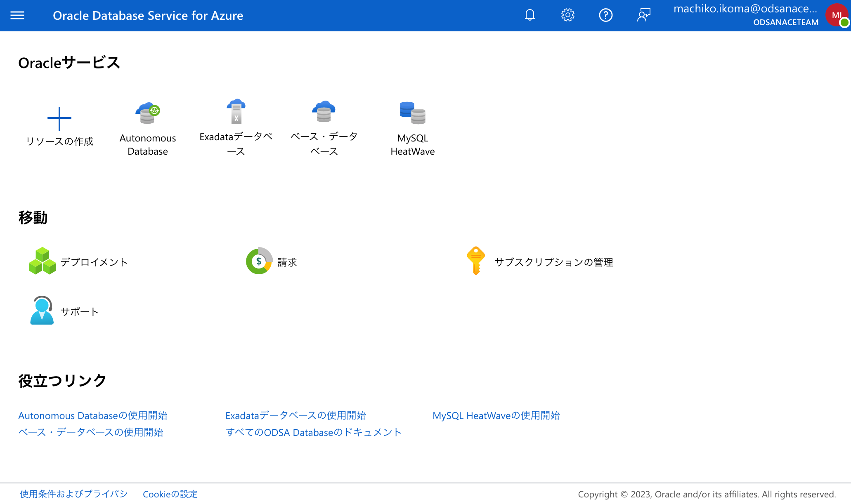Viewport: 851px width, 504px height.
Task: Open the ML user avatar menu
Action: (x=837, y=16)
